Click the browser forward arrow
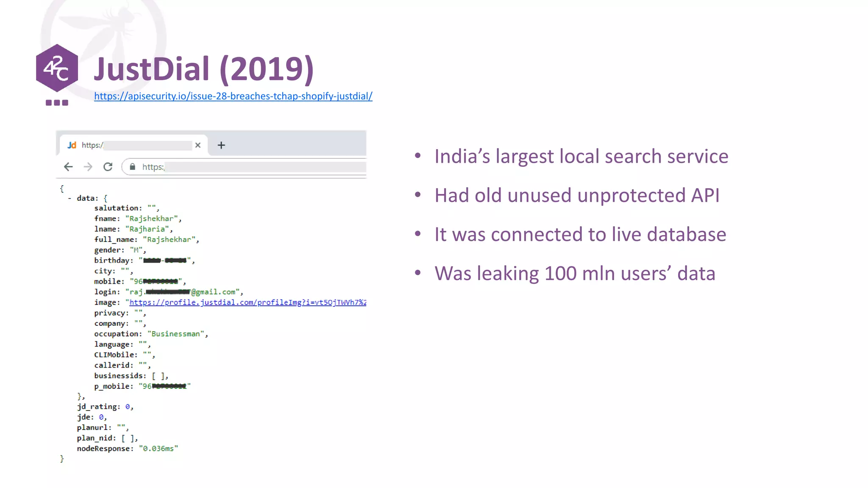The image size is (868, 488). [88, 167]
